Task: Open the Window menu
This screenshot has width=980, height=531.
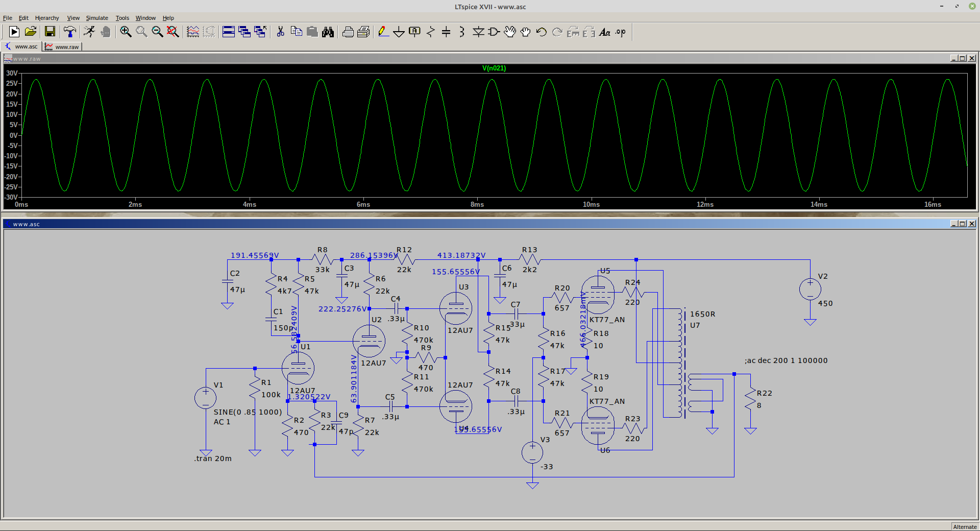Action: coord(145,18)
